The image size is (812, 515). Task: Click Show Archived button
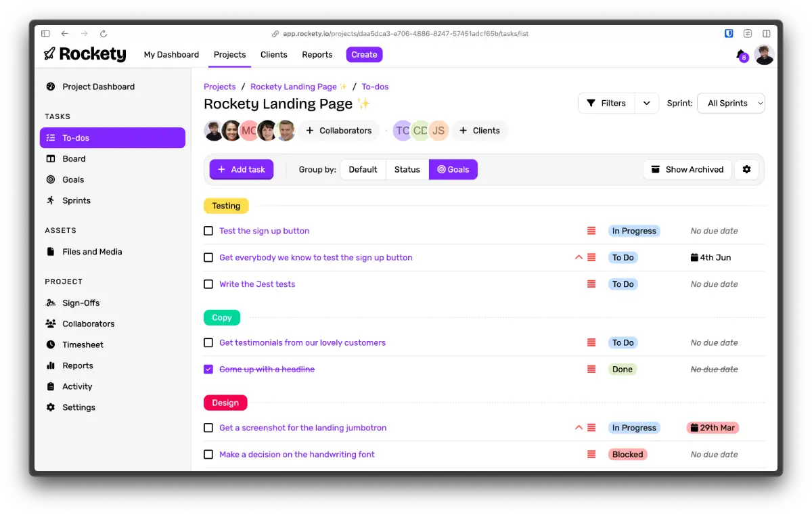pyautogui.click(x=687, y=169)
